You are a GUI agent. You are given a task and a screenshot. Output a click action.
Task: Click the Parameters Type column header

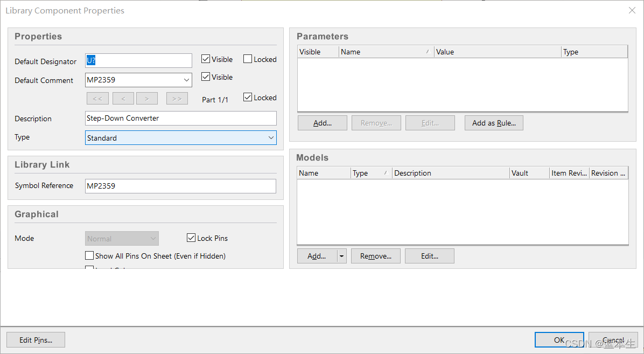594,52
